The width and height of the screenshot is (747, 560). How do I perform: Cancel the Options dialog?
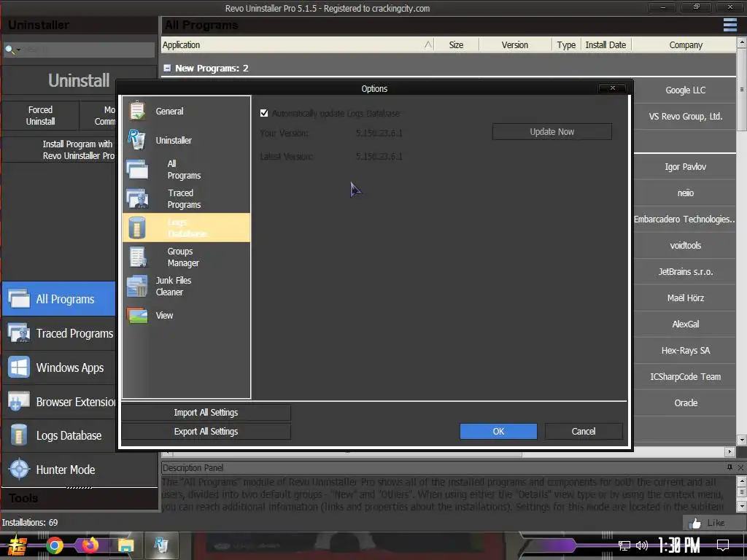coord(583,432)
